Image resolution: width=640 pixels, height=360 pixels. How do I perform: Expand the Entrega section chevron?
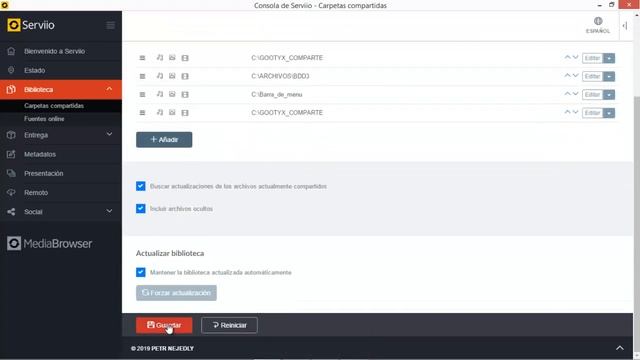tap(109, 134)
